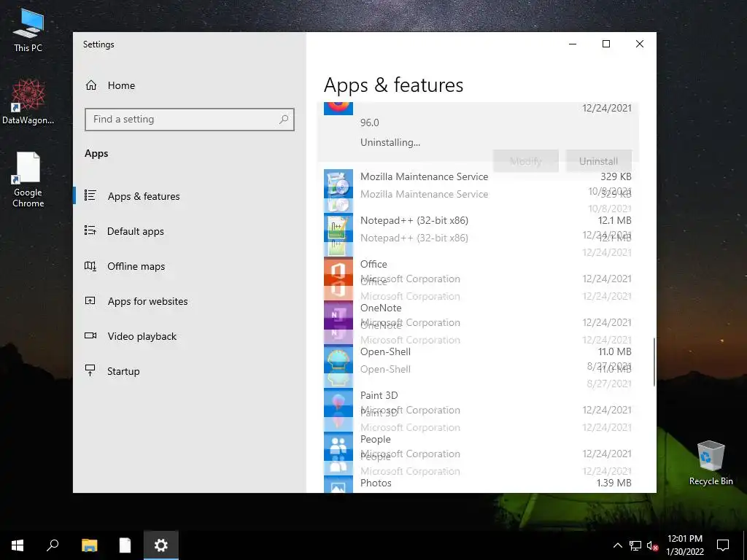Select the Open-Shell app name text

[385, 352]
